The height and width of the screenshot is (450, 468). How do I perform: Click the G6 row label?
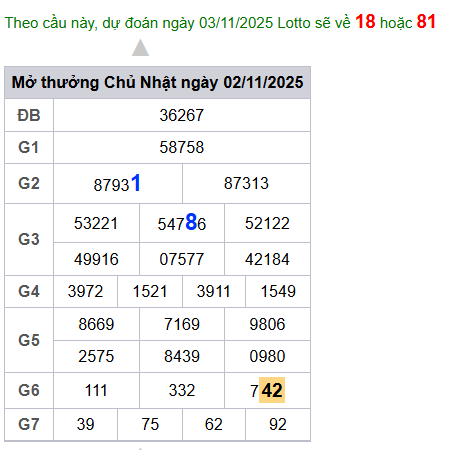pos(29,390)
